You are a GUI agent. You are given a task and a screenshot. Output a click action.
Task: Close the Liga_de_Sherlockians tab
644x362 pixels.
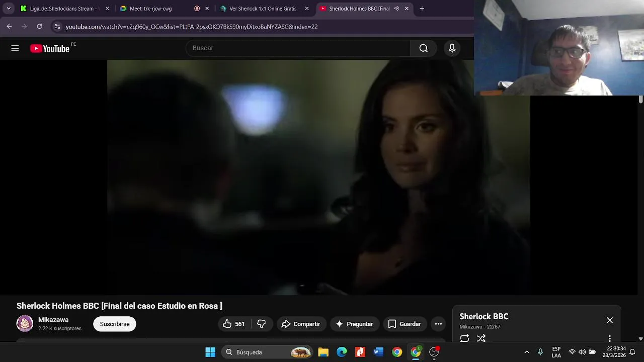[x=107, y=9]
